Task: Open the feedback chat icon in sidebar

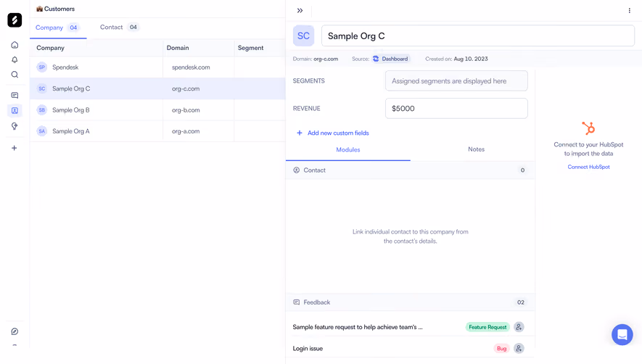Action: (x=15, y=96)
